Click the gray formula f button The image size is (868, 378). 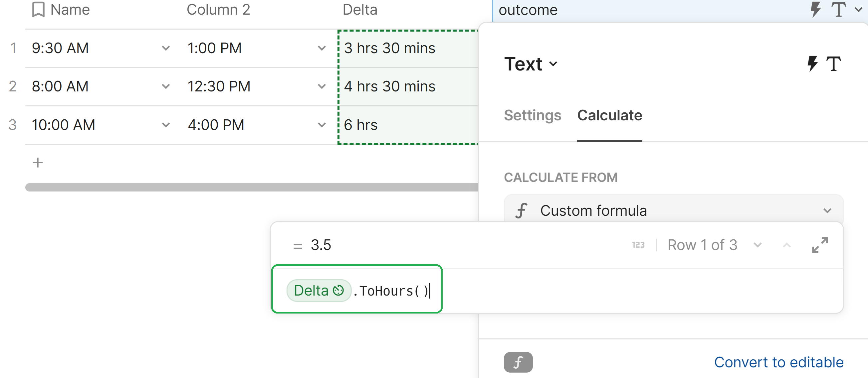coord(518,362)
